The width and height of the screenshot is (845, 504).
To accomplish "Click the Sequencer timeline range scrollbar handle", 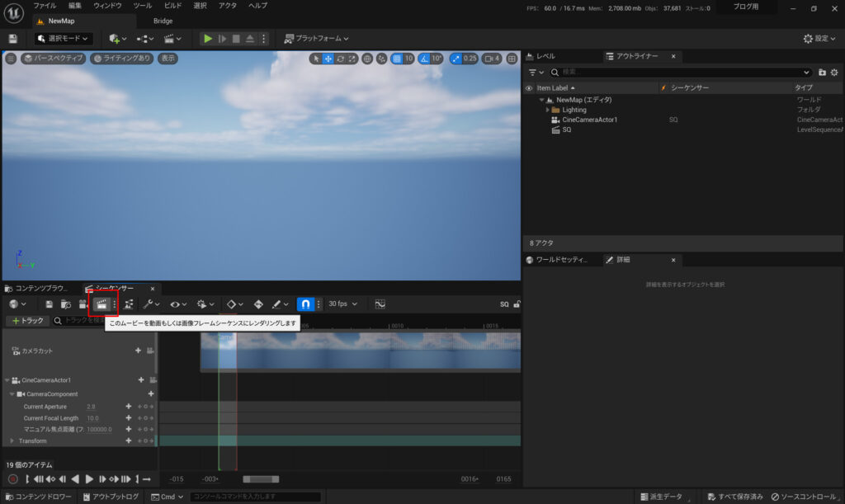I will [261, 479].
